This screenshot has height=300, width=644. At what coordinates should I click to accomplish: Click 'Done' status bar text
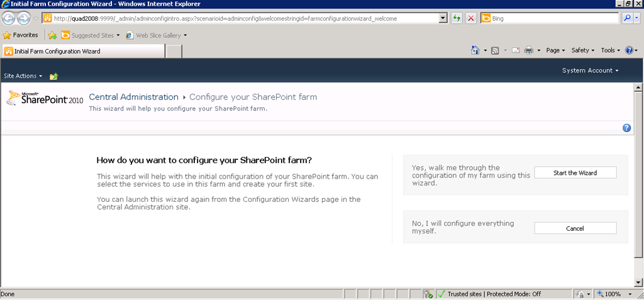8,294
